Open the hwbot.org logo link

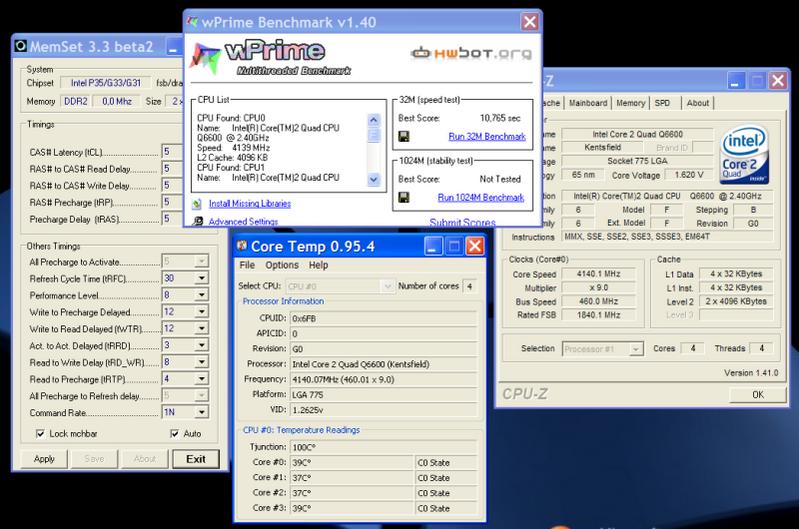471,52
